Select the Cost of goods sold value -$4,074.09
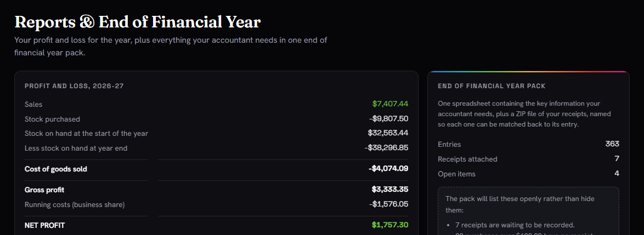 point(388,169)
